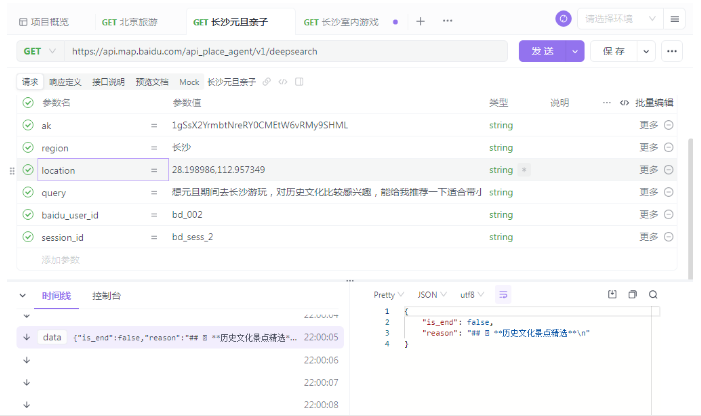
Task: Toggle the session_id parameter checkbox
Action: 28,237
